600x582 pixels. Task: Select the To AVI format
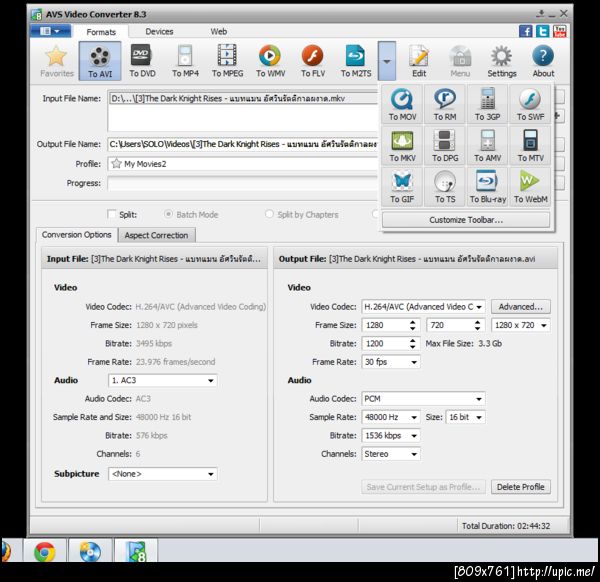[x=100, y=61]
